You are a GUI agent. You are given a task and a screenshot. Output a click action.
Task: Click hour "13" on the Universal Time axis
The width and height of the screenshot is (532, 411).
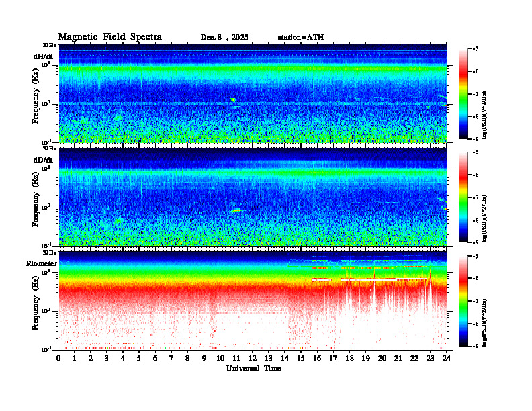(269, 359)
